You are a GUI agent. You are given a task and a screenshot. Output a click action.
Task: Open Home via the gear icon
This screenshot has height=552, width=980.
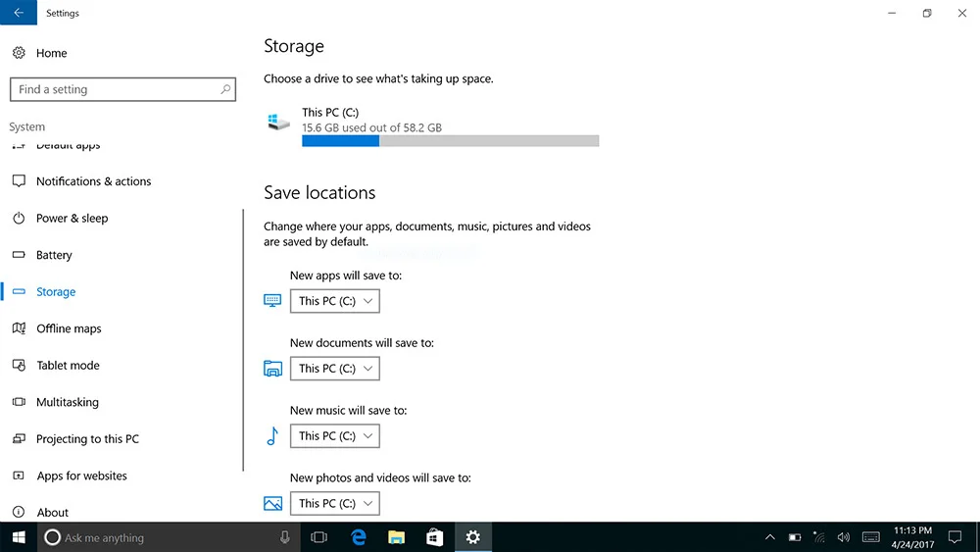(x=19, y=53)
